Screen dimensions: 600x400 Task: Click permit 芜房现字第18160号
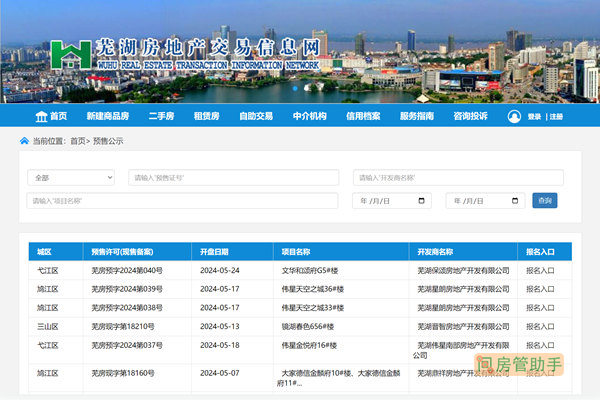pos(123,373)
